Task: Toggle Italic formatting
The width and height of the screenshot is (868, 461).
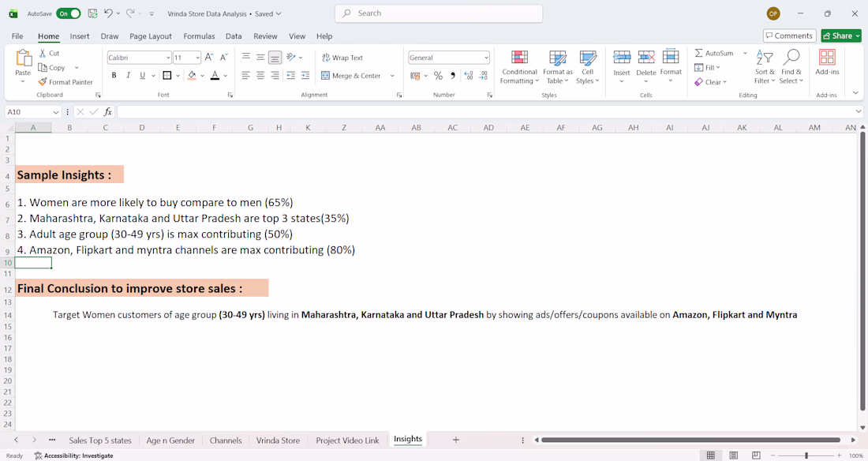Action: click(x=129, y=75)
